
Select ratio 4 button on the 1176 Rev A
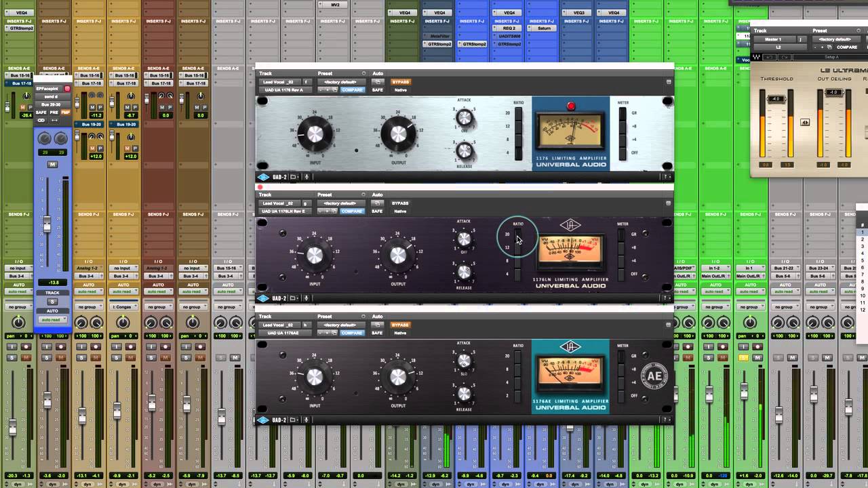519,152
